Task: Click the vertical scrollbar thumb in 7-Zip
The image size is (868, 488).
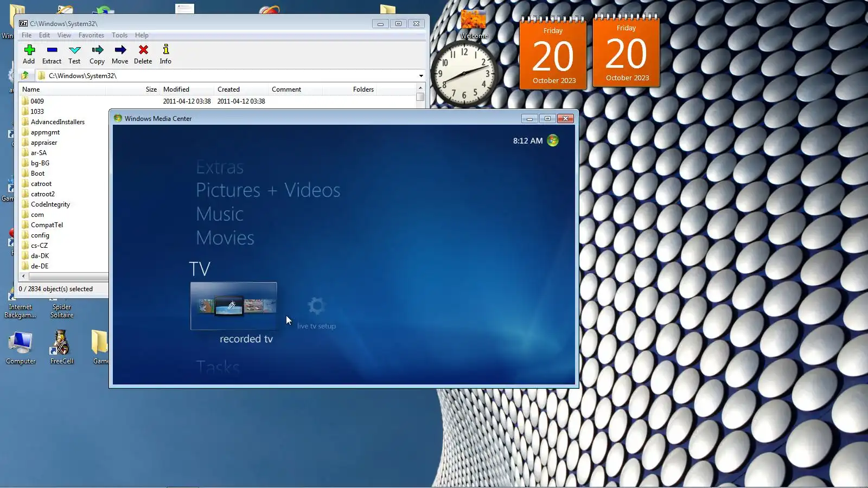Action: (x=420, y=97)
